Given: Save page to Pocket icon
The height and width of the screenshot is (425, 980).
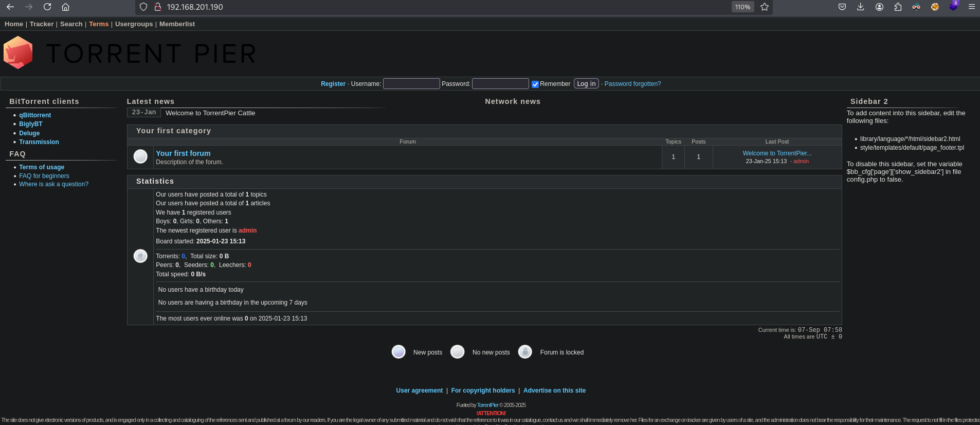Looking at the screenshot, I should pos(842,7).
